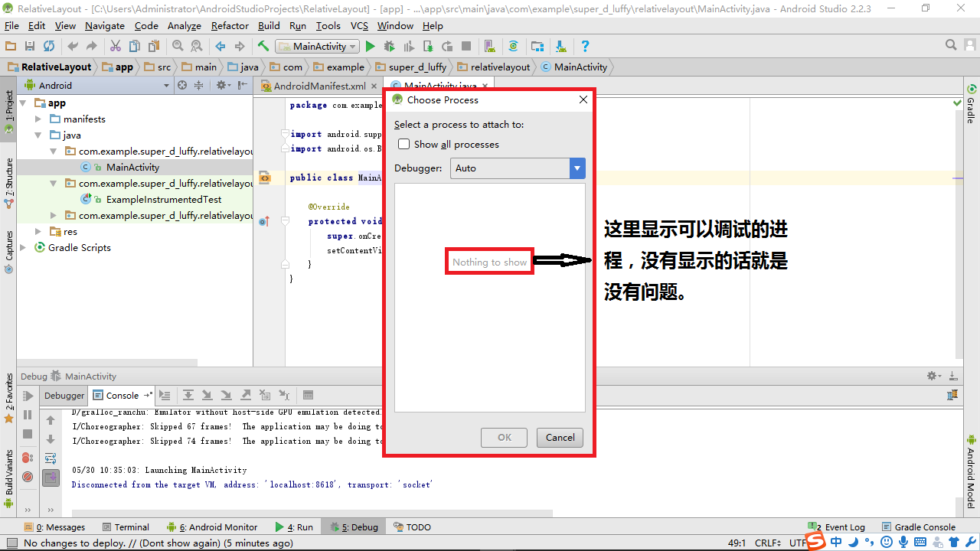Viewport: 980px width, 551px height.
Task: Collapse the java folder node
Action: pyautogui.click(x=38, y=135)
